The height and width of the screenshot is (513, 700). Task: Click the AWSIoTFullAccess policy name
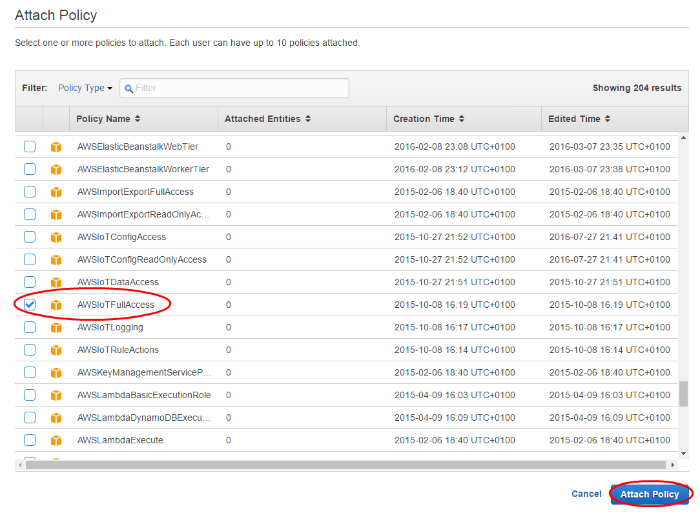[x=116, y=305]
